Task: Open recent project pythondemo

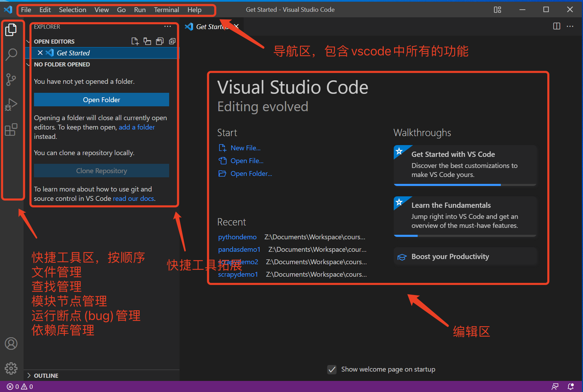Action: [237, 237]
